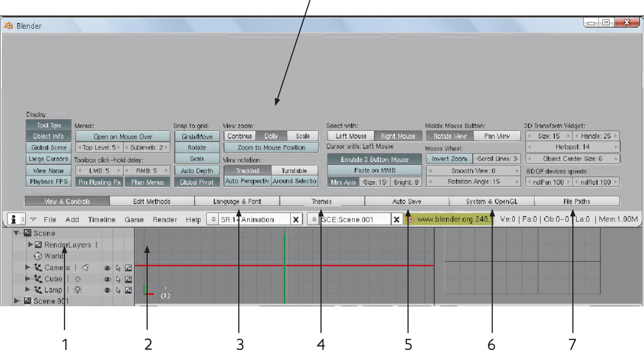Edit the SR:1-Animation screen name field
Image resolution: width=644 pixels, height=350 pixels.
pos(254,219)
